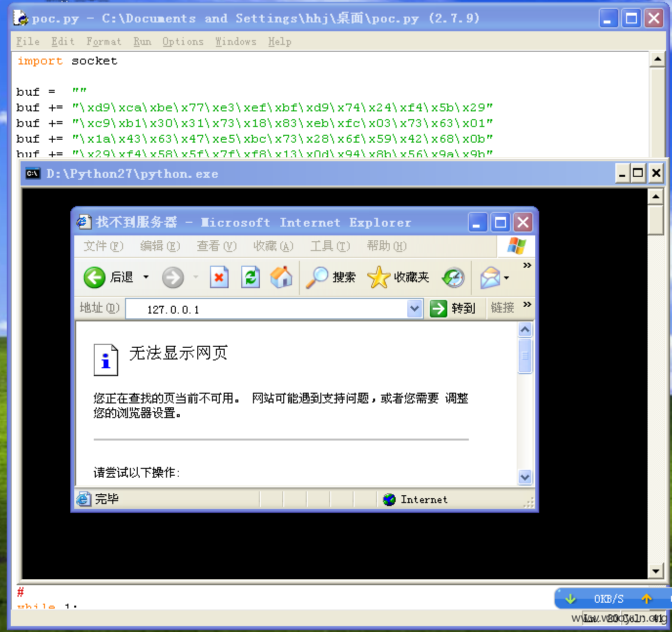672x632 pixels.
Task: Minimize the python.exe console window
Action: pyautogui.click(x=622, y=173)
